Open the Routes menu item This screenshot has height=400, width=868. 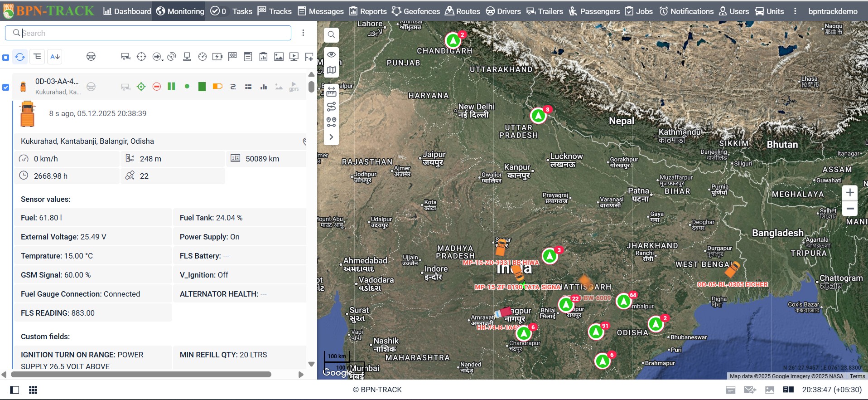(x=462, y=11)
